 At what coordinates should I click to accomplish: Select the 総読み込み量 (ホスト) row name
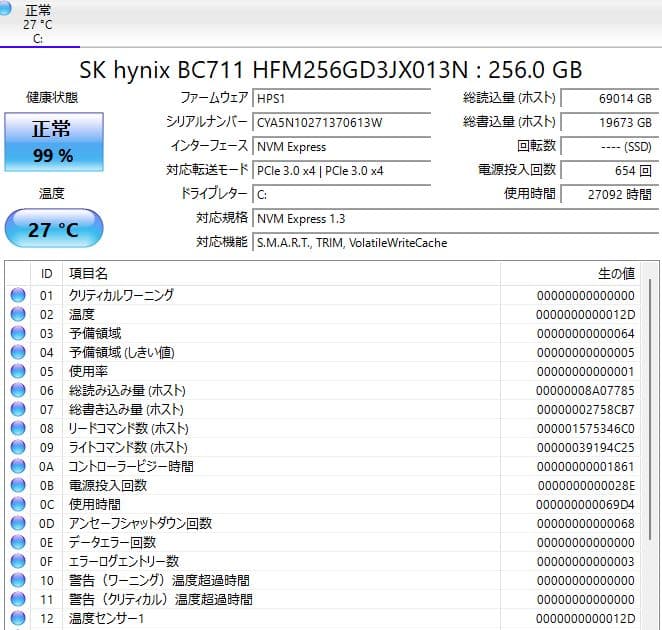pos(127,390)
